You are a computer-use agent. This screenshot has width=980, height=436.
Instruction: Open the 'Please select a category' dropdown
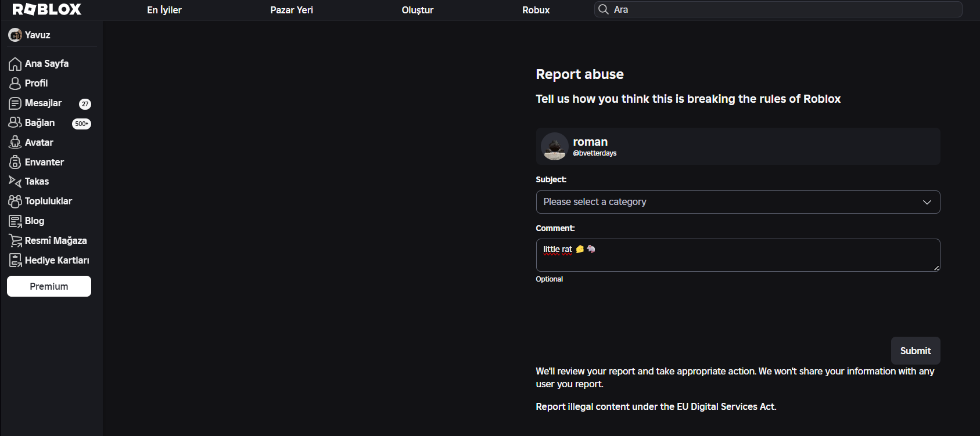[x=738, y=202]
